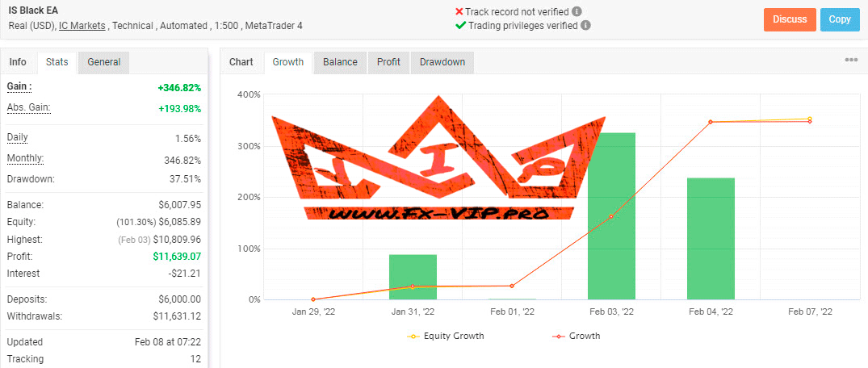Click the Feb 04 growth data point
The image size is (868, 368).
[711, 122]
